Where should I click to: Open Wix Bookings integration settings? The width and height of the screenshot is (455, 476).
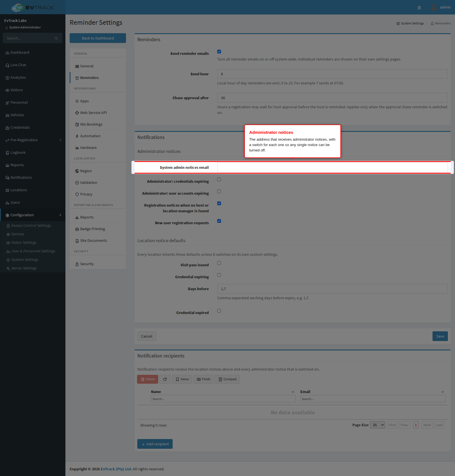(x=98, y=124)
